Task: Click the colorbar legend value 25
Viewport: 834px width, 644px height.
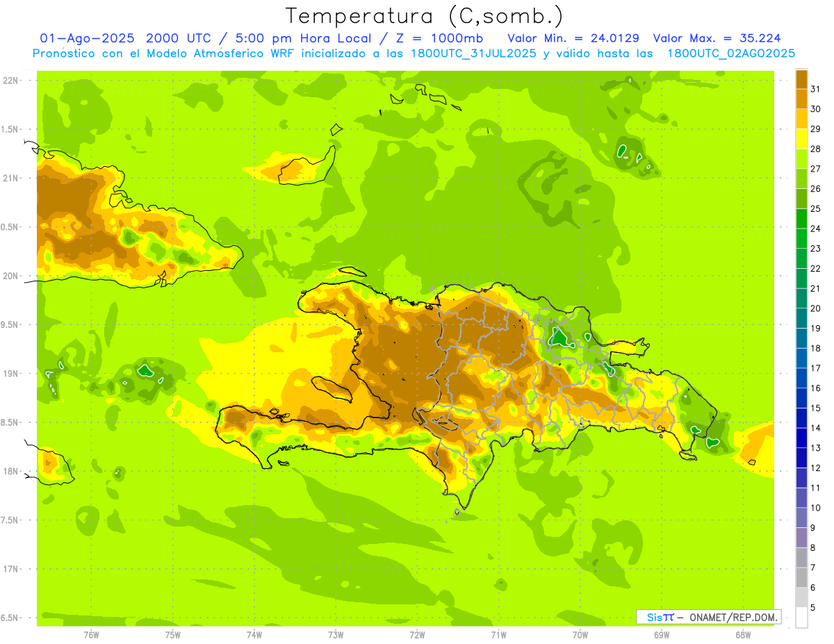Action: point(816,208)
